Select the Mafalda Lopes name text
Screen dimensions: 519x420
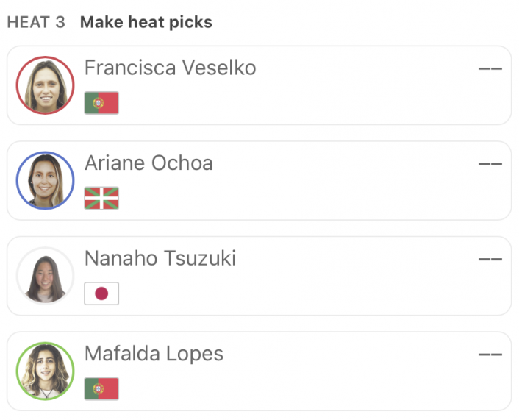[154, 354]
